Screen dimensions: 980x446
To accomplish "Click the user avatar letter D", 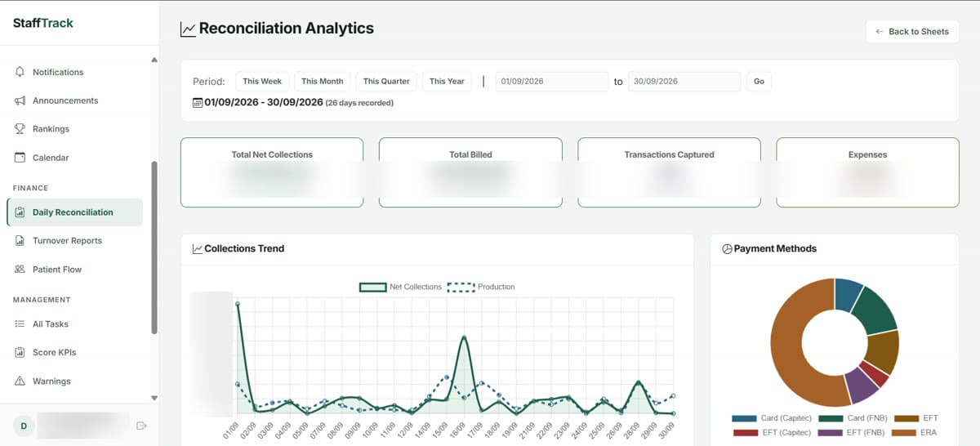I will tap(24, 426).
